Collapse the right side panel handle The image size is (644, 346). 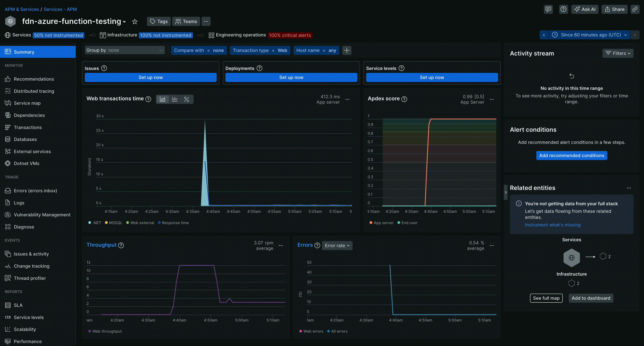506,192
